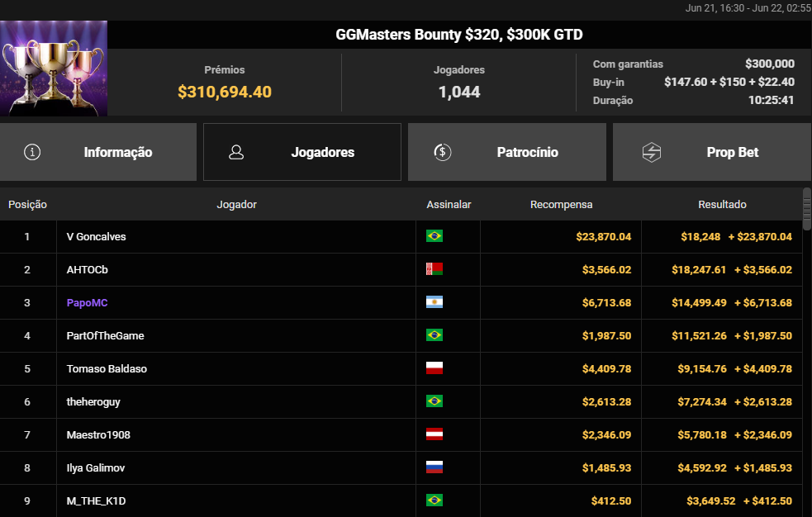Image resolution: width=812 pixels, height=517 pixels.
Task: Open the Prop Bet tab
Action: tap(712, 152)
